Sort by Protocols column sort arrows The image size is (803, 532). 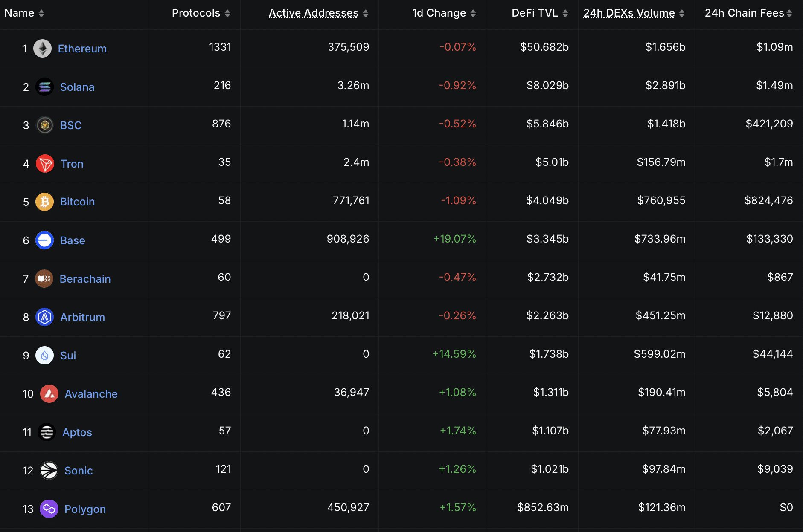click(x=227, y=14)
